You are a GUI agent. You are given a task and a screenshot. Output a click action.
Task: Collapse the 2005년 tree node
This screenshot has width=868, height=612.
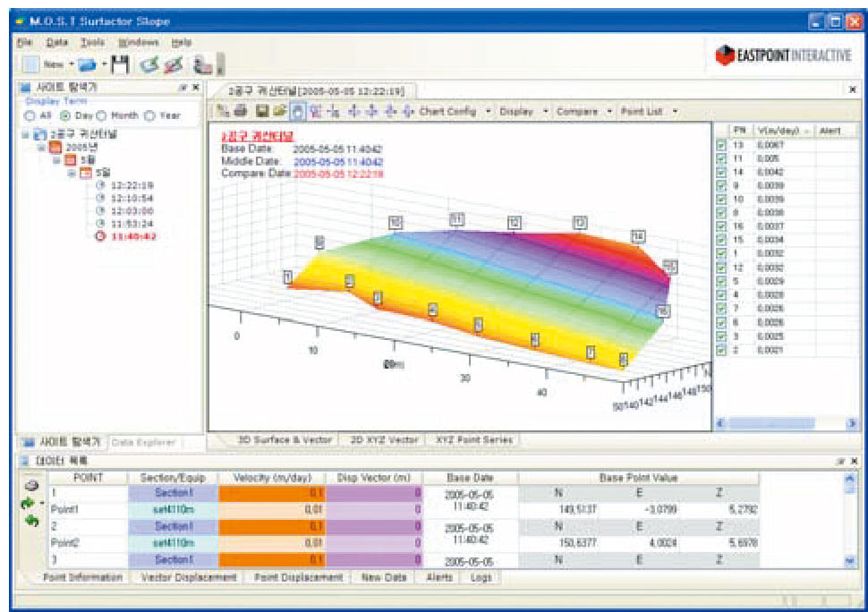41,148
